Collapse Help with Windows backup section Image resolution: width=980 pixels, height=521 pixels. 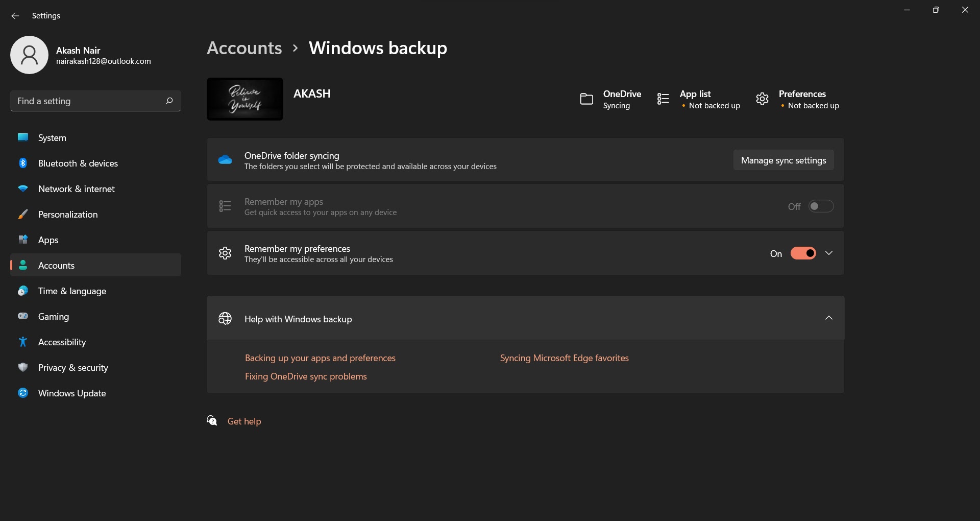click(x=829, y=318)
